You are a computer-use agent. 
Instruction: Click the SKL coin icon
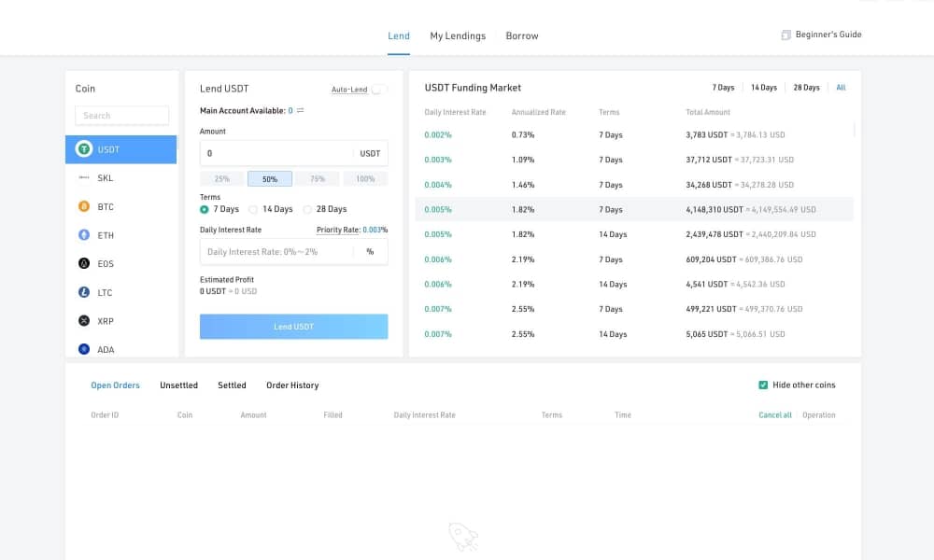pyautogui.click(x=84, y=177)
